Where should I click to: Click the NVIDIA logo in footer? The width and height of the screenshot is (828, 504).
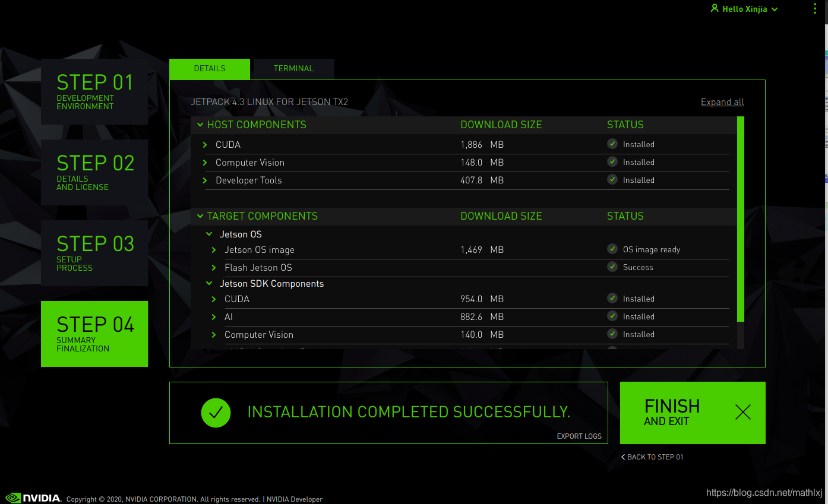[x=33, y=498]
